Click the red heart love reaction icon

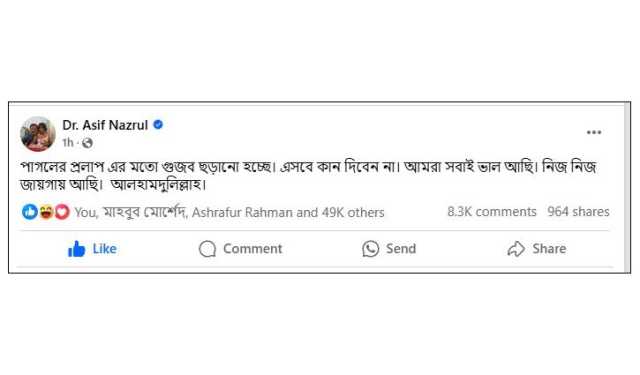[x=62, y=212]
